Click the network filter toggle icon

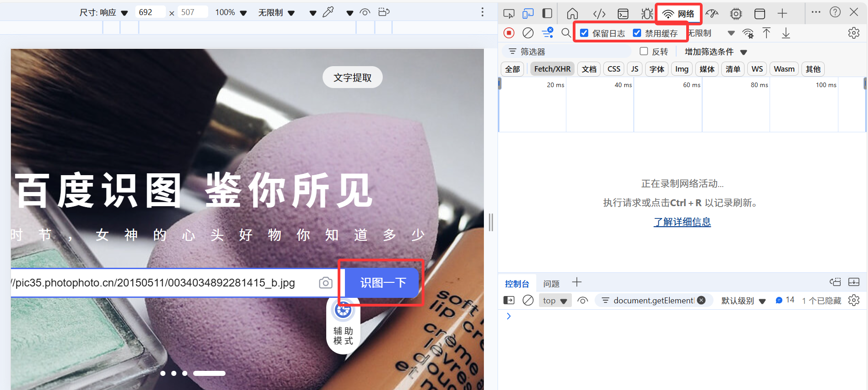click(547, 33)
